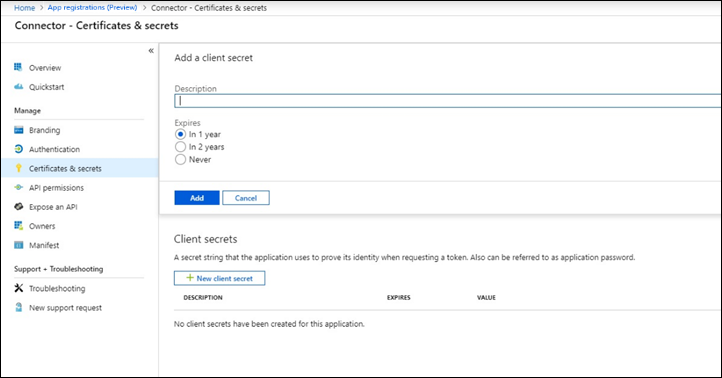
Task: Click the API permissions icon
Action: coord(18,187)
